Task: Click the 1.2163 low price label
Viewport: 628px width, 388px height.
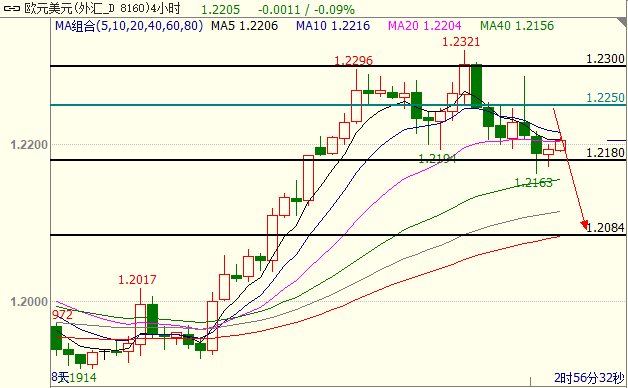Action: coord(533,183)
